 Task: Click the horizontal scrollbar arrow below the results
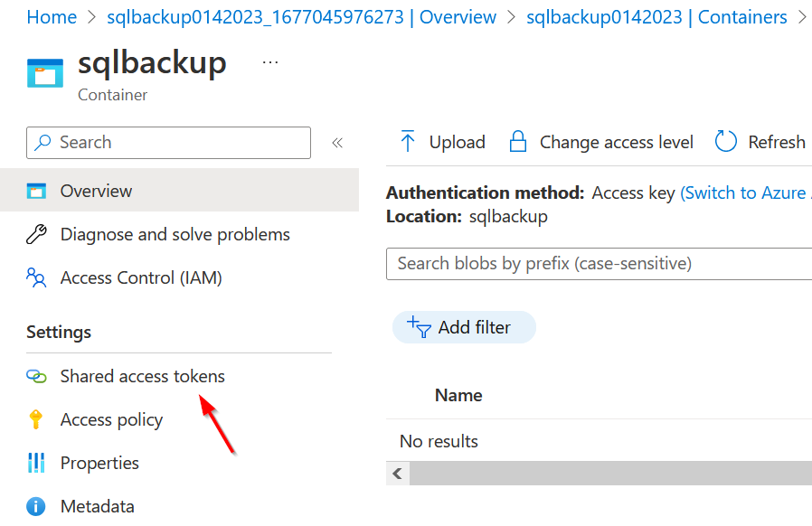click(397, 473)
